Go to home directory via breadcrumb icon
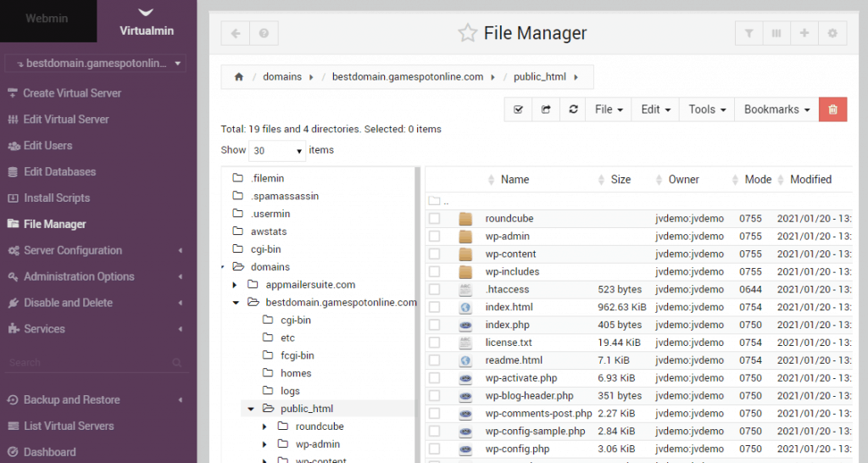868x463 pixels. tap(239, 77)
